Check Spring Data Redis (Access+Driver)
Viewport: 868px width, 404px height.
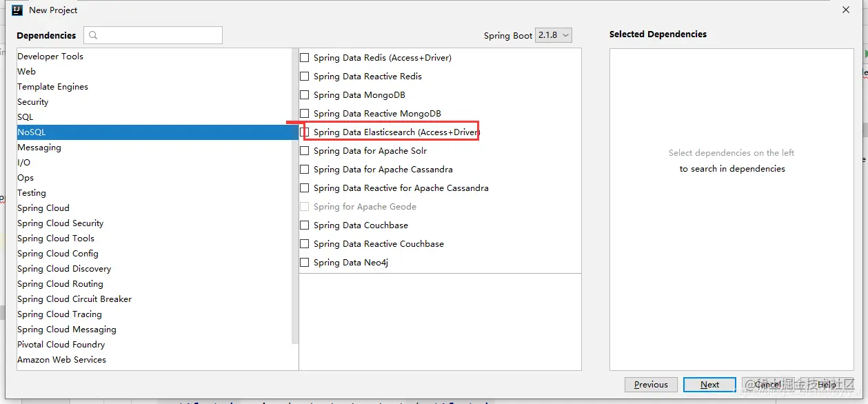(304, 58)
